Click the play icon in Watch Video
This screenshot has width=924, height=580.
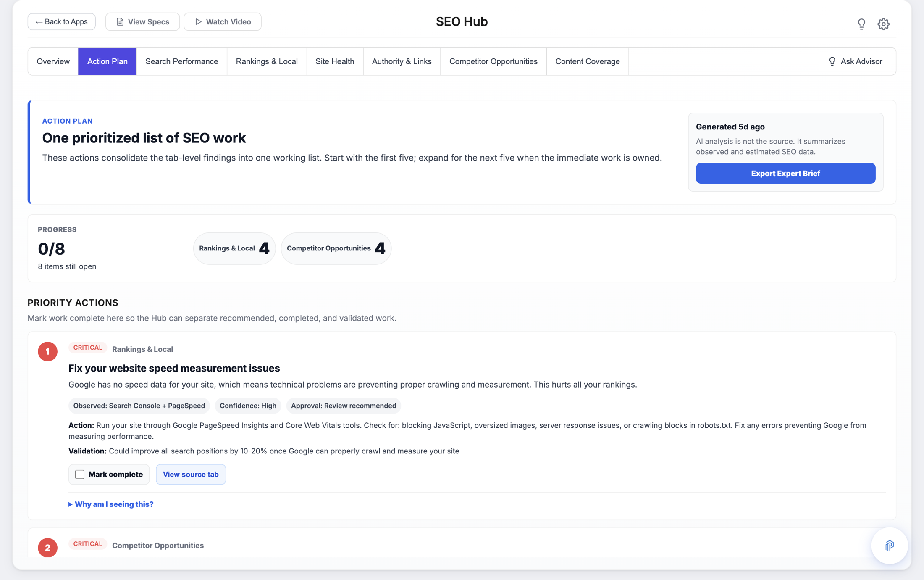(x=198, y=22)
